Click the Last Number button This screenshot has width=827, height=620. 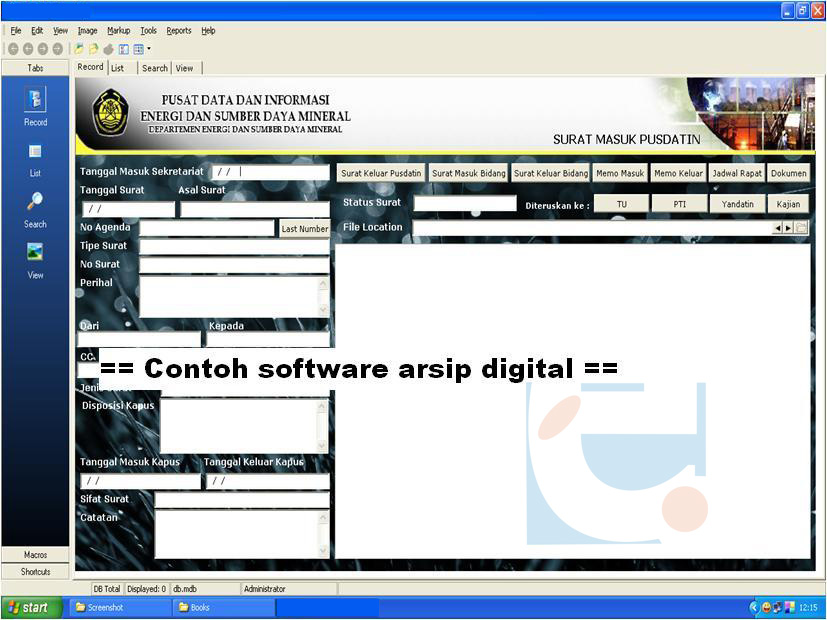pyautogui.click(x=304, y=228)
